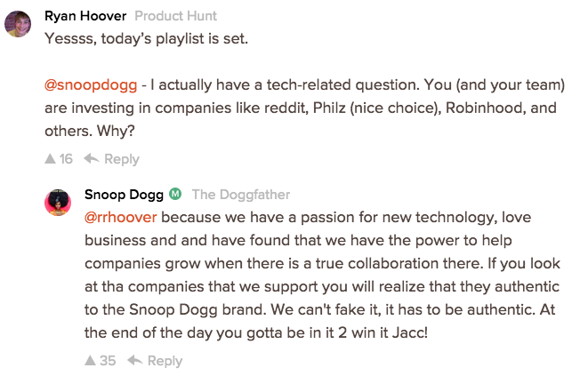Click the 16 vote count
Viewport: 588px width, 376px height.
(66, 159)
